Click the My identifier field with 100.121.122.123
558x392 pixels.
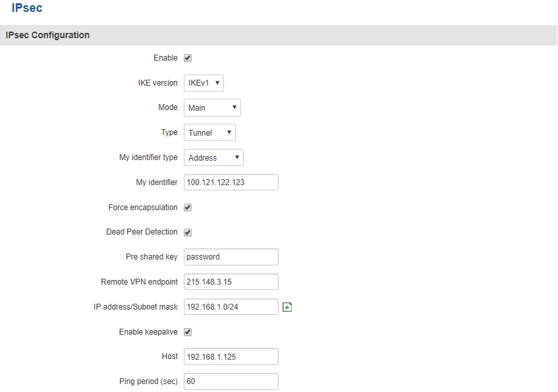coord(231,182)
